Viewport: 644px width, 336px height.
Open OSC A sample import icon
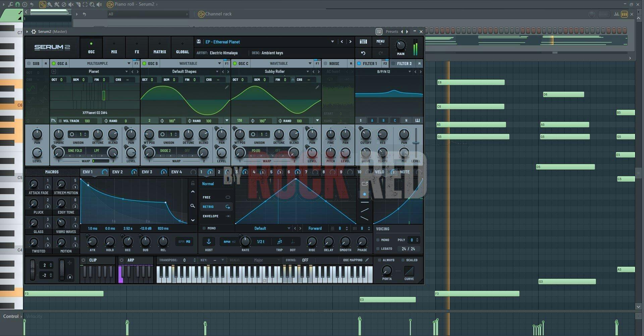coord(54,71)
